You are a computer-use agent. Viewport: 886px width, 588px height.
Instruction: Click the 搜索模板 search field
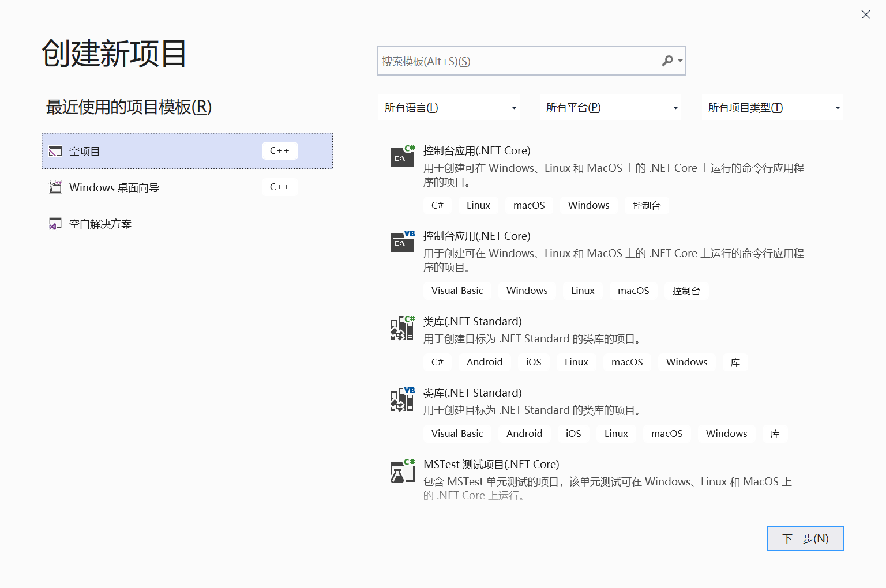coord(519,61)
